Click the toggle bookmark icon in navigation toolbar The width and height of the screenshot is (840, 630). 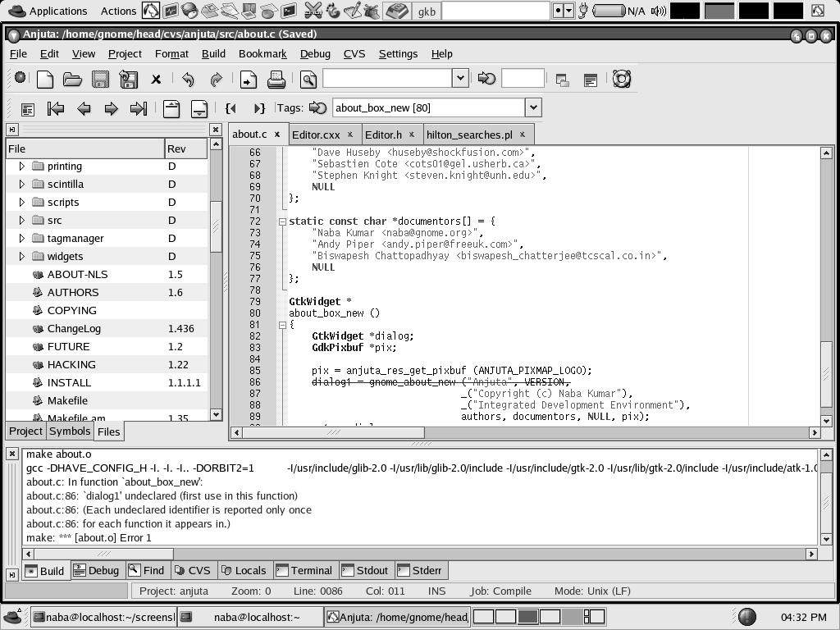pos(27,109)
